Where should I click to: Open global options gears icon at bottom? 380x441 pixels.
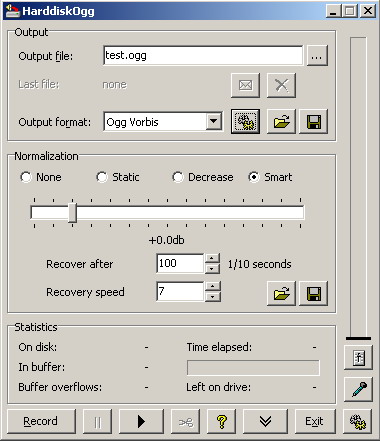(358, 422)
